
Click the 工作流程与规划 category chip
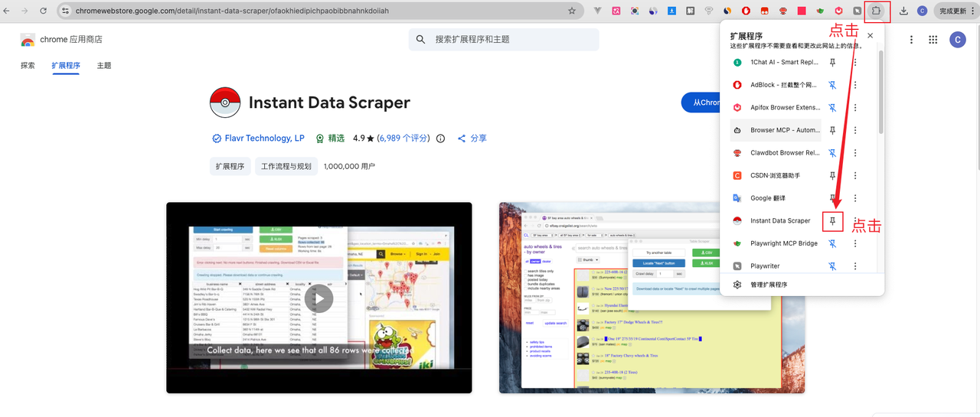[x=286, y=166]
